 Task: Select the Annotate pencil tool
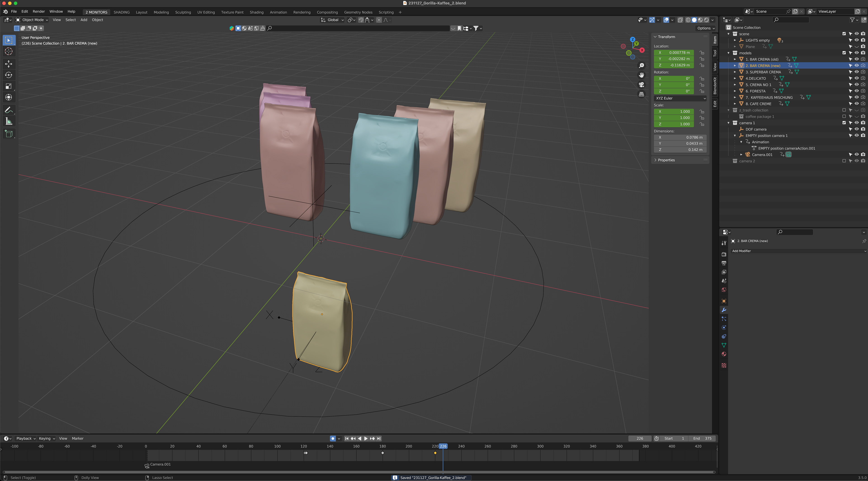pos(9,110)
